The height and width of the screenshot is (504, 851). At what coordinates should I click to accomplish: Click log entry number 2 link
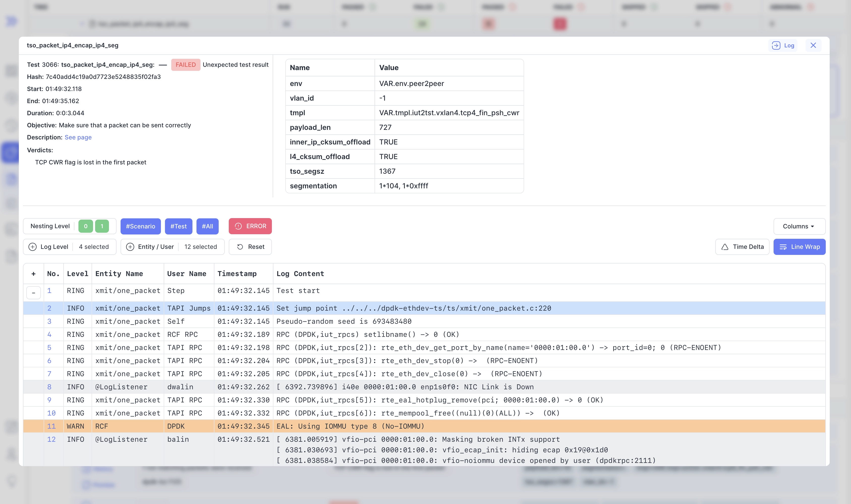(50, 308)
